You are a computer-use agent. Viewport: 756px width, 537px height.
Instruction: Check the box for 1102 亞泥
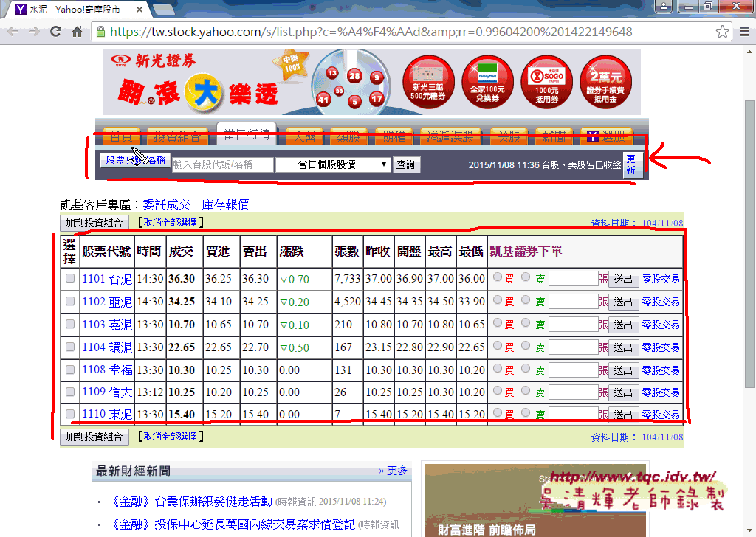point(70,301)
